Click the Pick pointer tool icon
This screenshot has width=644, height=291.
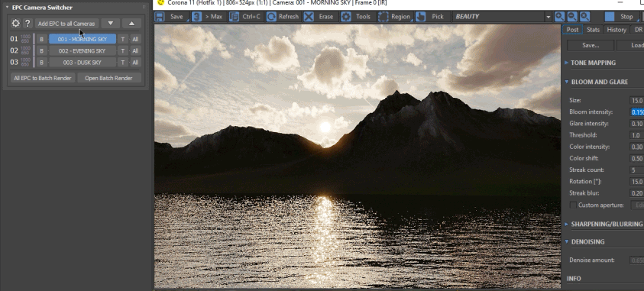click(x=420, y=16)
